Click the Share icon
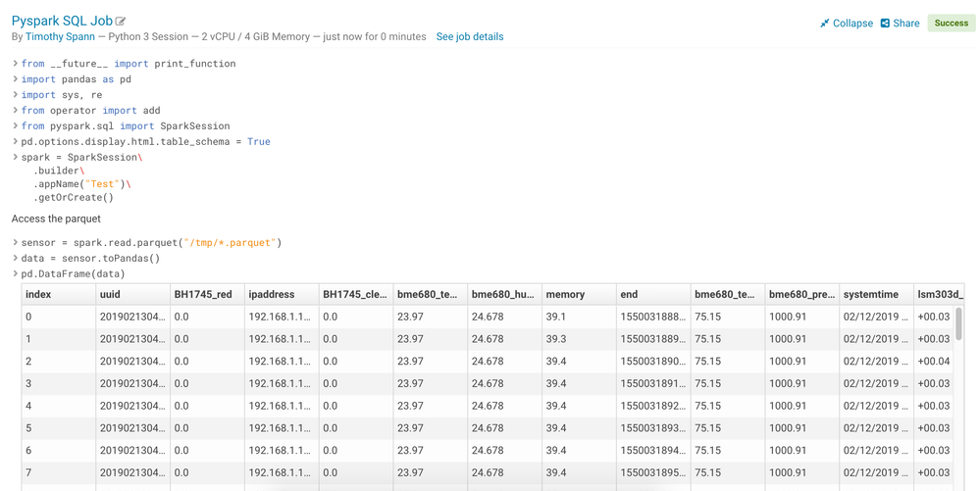Image resolution: width=980 pixels, height=491 pixels. coord(885,24)
